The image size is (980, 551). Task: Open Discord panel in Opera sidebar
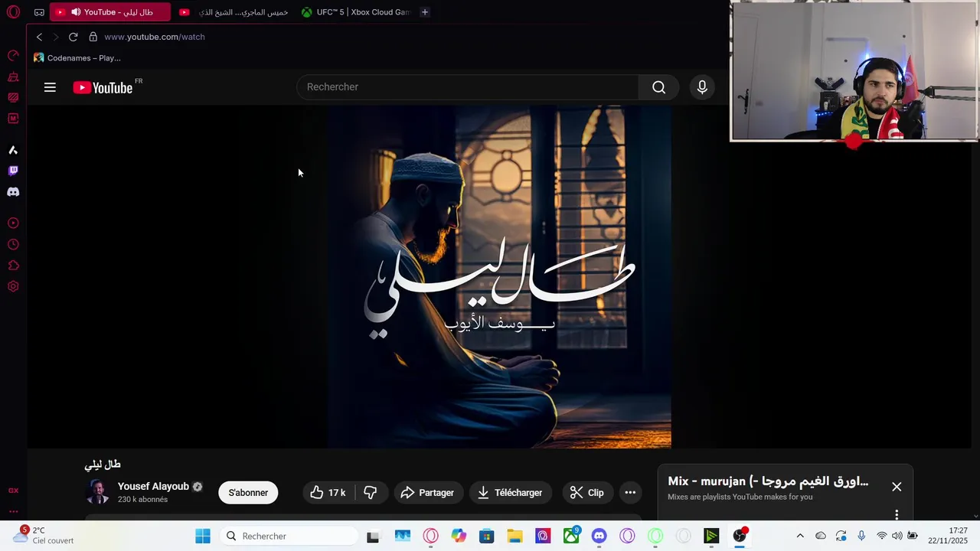tap(13, 192)
